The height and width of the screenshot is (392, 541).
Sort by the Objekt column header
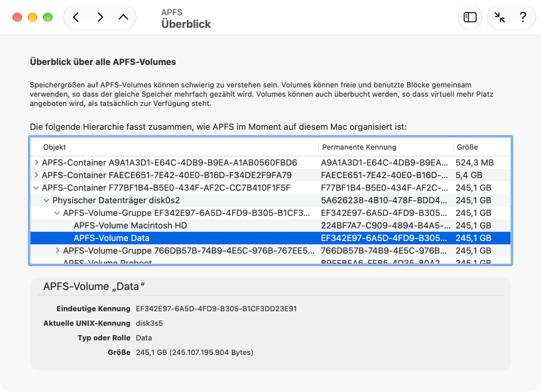[x=174, y=147]
